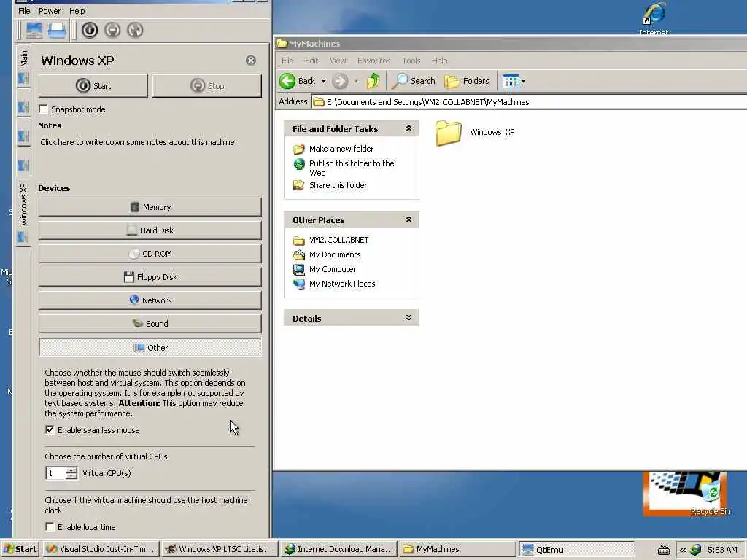Check Enable local time option
This screenshot has height=560, width=747.
point(50,526)
